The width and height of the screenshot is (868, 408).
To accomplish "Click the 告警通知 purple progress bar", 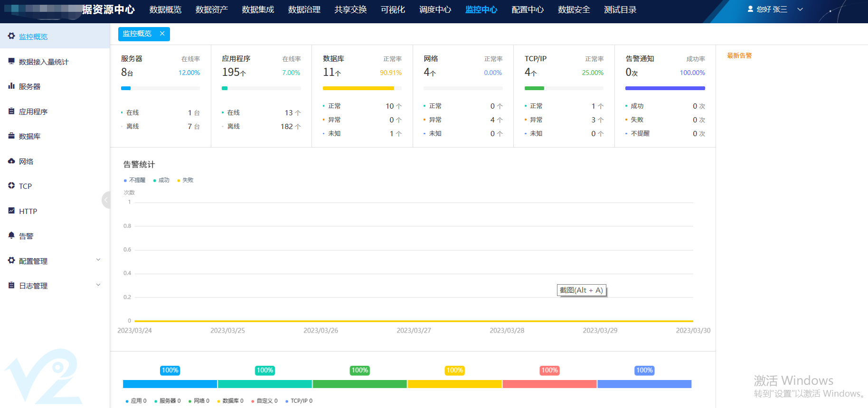I will point(665,88).
